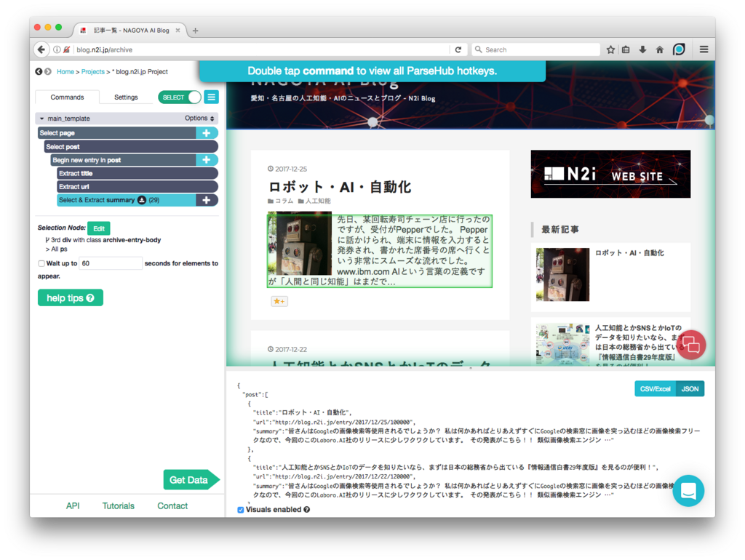Navigate forward in ParseHub panel history
745x560 pixels.
point(47,72)
